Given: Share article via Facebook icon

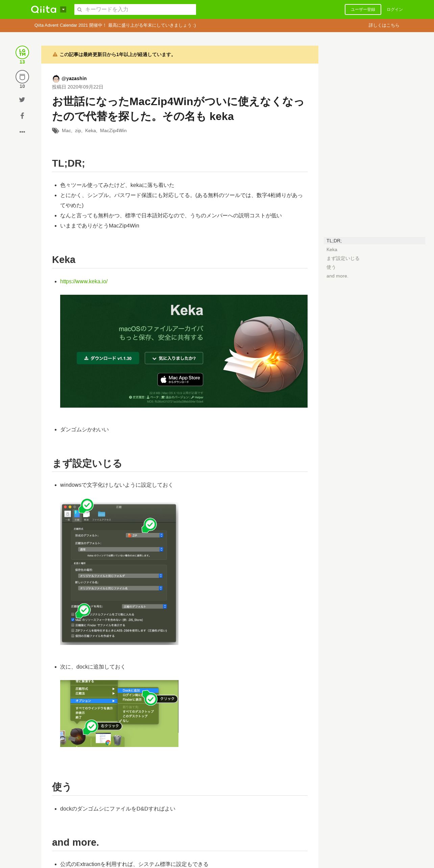Looking at the screenshot, I should click(x=22, y=116).
